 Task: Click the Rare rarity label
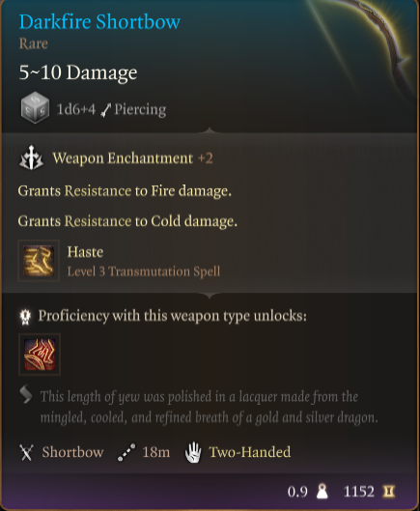click(33, 43)
